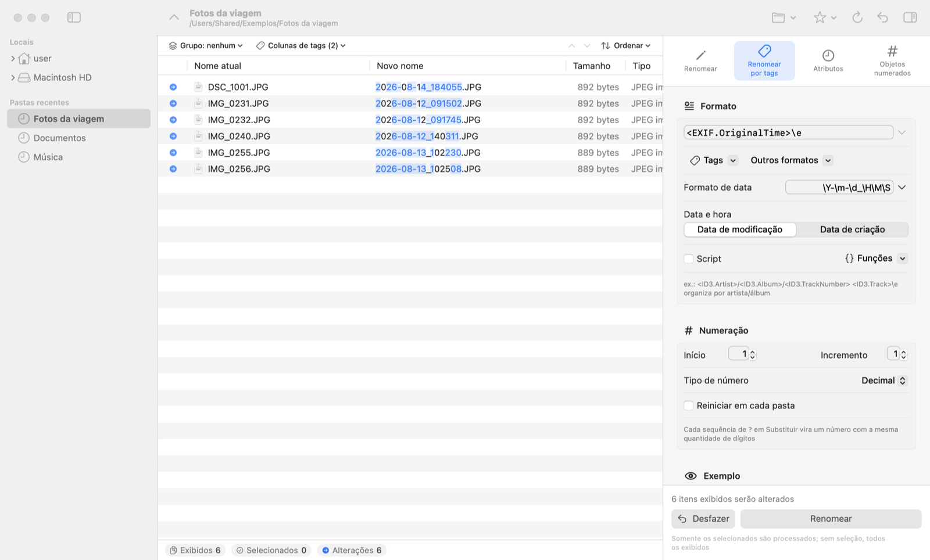Expand the format history chevron
Screen dimensions: 930x560
point(902,132)
